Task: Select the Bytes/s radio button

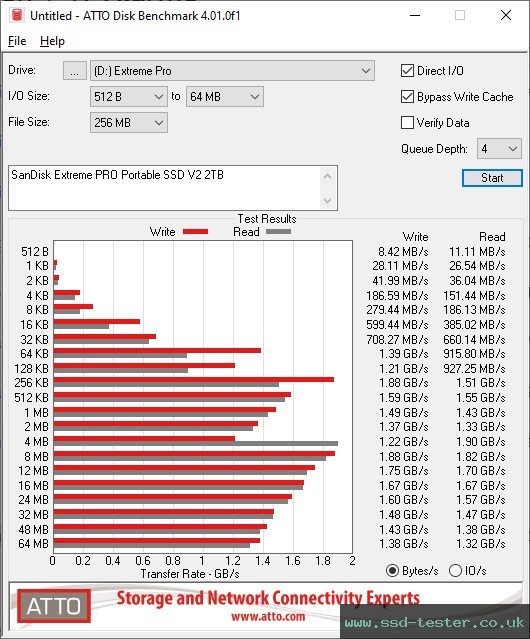Action: pyautogui.click(x=392, y=571)
